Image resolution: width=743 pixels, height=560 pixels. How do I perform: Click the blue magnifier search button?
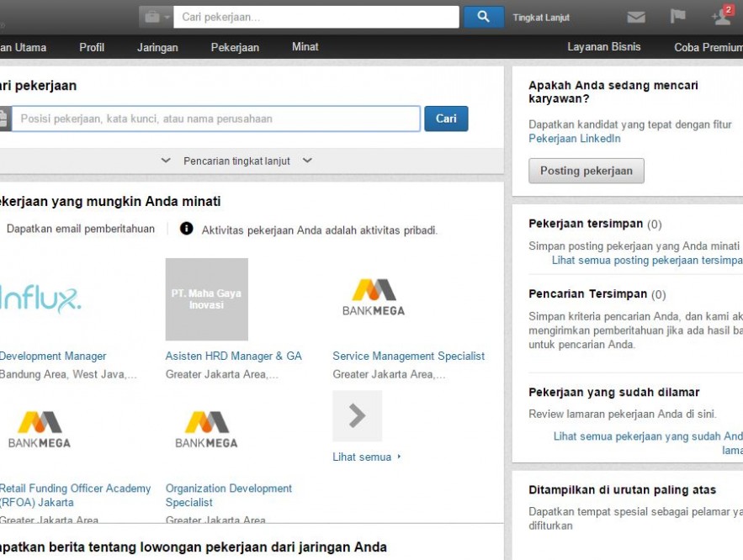tap(483, 17)
